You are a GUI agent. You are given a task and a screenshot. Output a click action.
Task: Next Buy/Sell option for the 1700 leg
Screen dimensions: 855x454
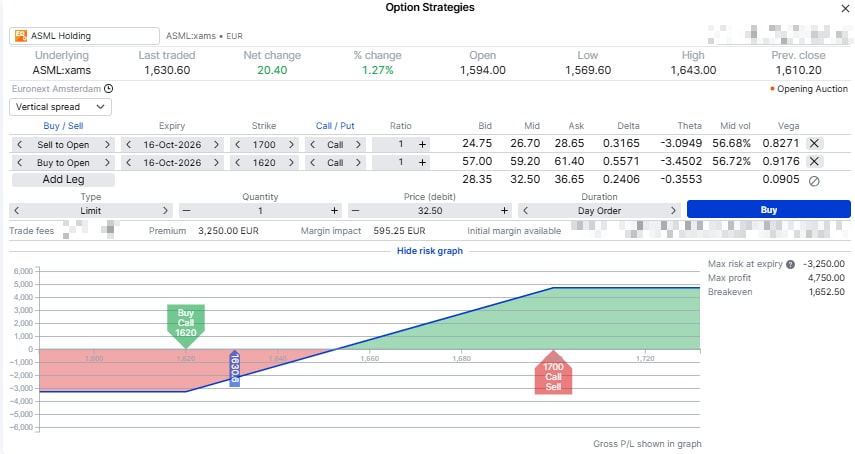[x=107, y=144]
